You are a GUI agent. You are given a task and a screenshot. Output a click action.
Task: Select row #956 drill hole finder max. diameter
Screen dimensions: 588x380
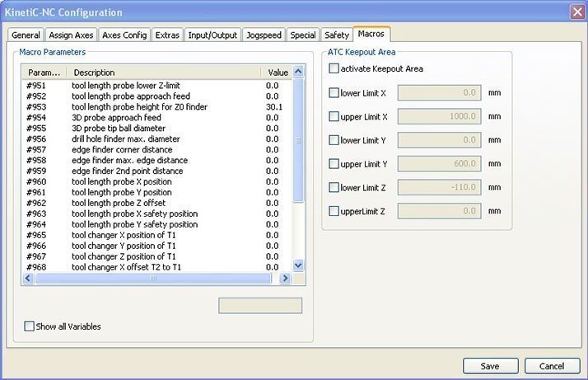156,139
